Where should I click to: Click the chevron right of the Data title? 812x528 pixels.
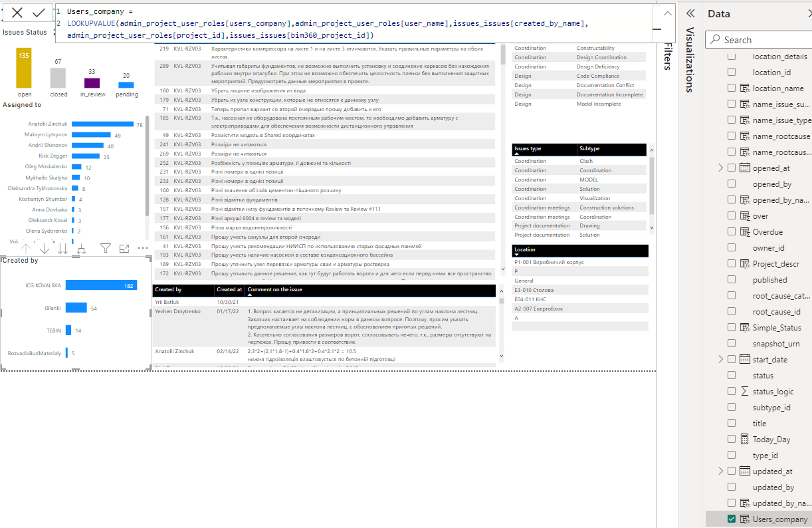(x=809, y=13)
